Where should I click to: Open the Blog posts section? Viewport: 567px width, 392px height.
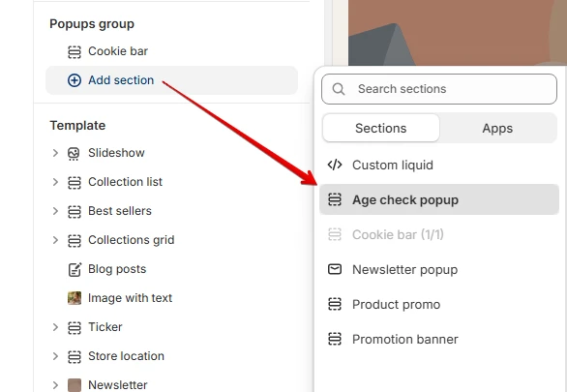[x=172, y=269]
